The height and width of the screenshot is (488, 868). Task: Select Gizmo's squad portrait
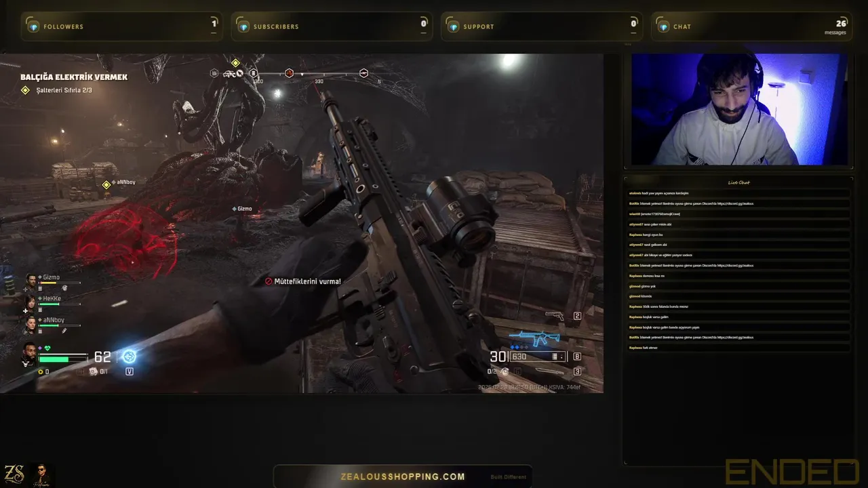[31, 280]
